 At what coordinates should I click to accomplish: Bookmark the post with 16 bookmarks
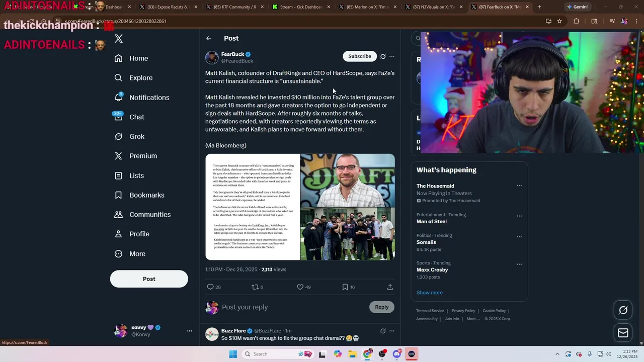click(345, 287)
